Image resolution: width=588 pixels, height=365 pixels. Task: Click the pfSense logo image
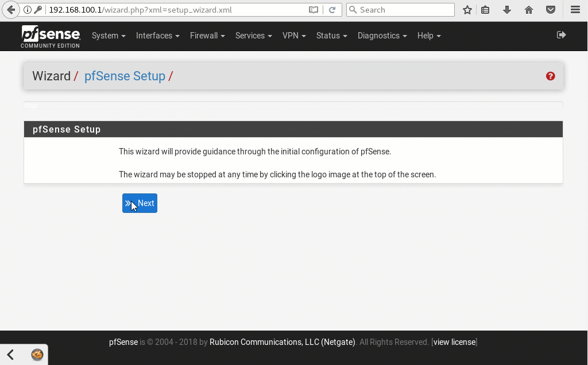(x=51, y=36)
